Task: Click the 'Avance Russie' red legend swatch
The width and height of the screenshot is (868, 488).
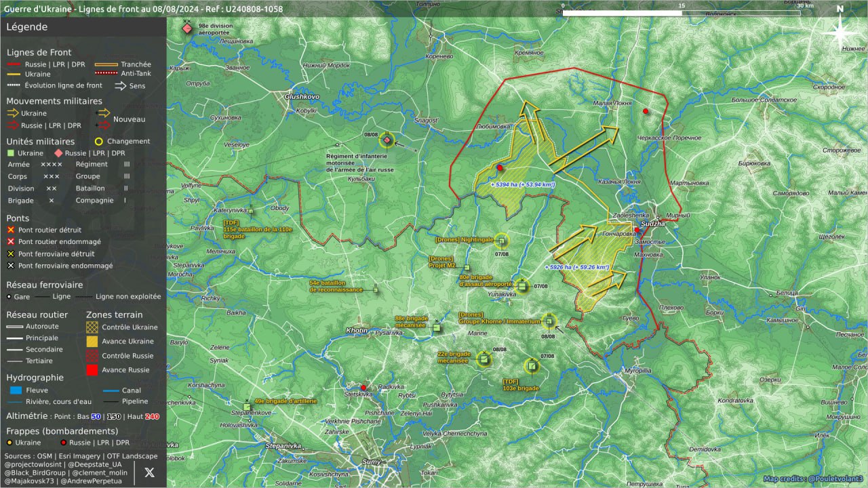Action: click(x=92, y=370)
